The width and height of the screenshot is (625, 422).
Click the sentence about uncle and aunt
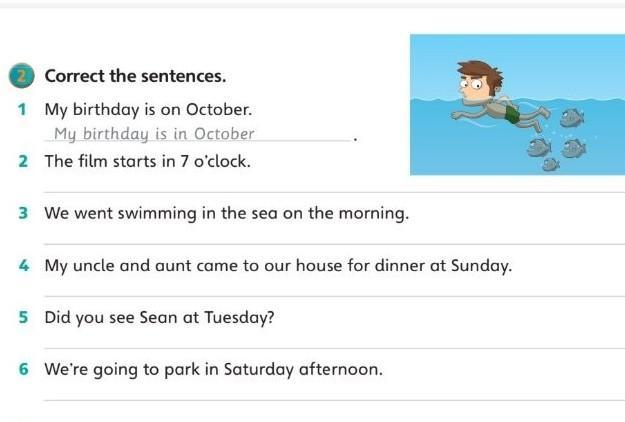pos(278,266)
